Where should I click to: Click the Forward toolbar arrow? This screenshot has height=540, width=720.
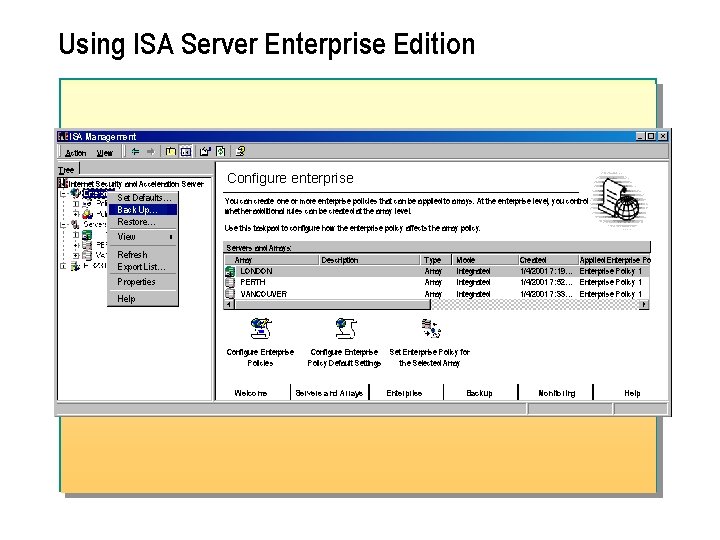click(x=151, y=151)
